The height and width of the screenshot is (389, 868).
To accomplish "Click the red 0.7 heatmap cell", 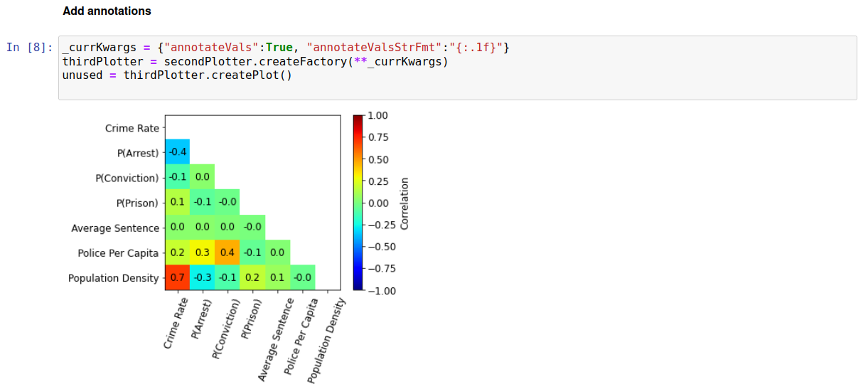I will (x=178, y=277).
